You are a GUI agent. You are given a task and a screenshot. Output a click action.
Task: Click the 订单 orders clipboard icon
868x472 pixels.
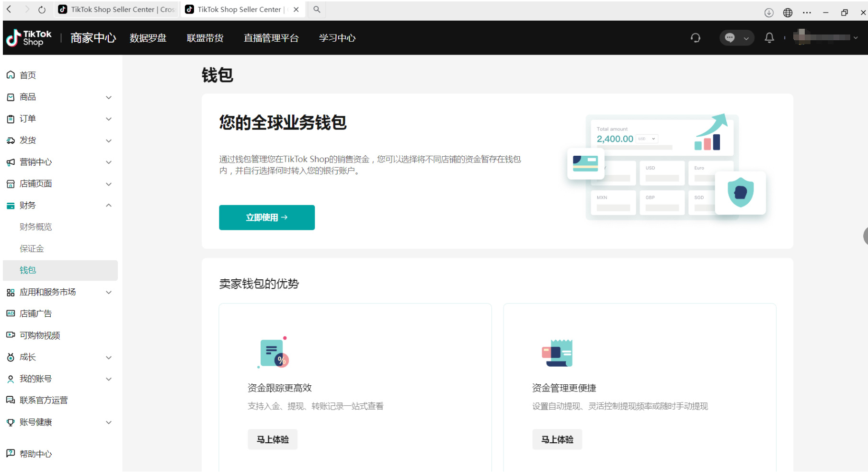[11, 119]
